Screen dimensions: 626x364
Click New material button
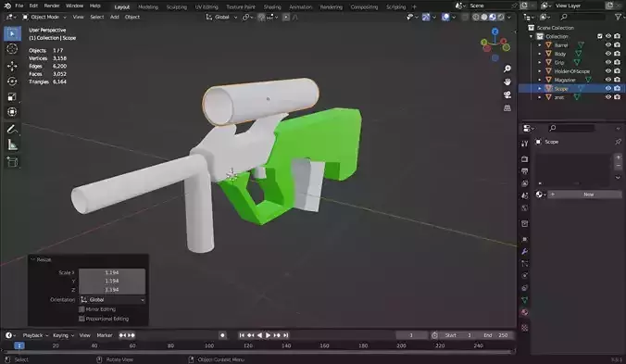585,195
